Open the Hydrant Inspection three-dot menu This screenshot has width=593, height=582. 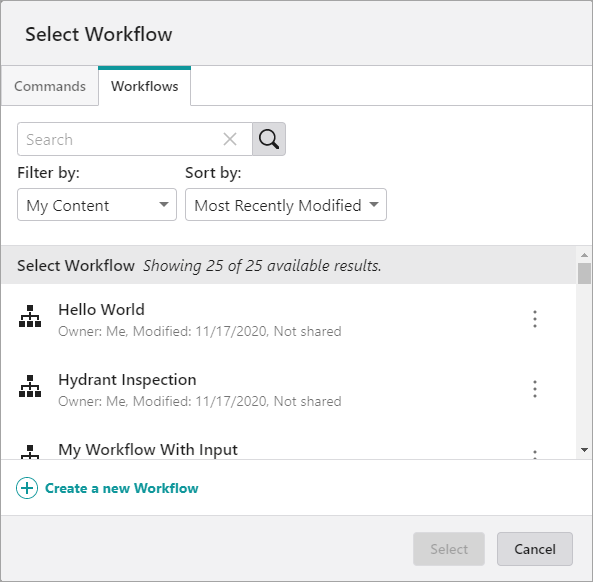point(535,389)
